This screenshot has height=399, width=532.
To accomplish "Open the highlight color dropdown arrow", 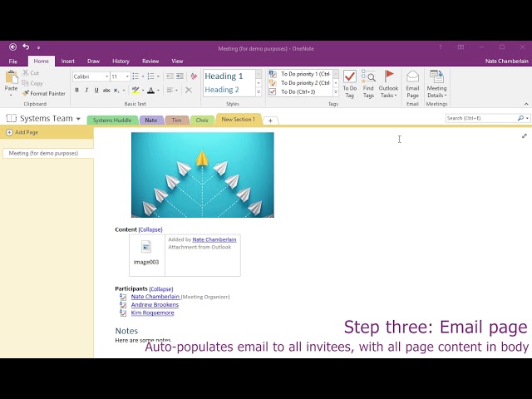I will 143,91.
